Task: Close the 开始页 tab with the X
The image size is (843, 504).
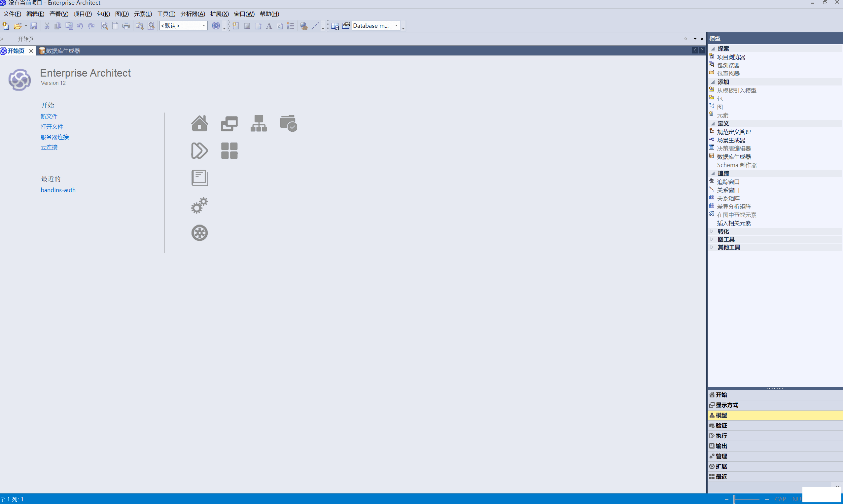Action: pyautogui.click(x=31, y=51)
